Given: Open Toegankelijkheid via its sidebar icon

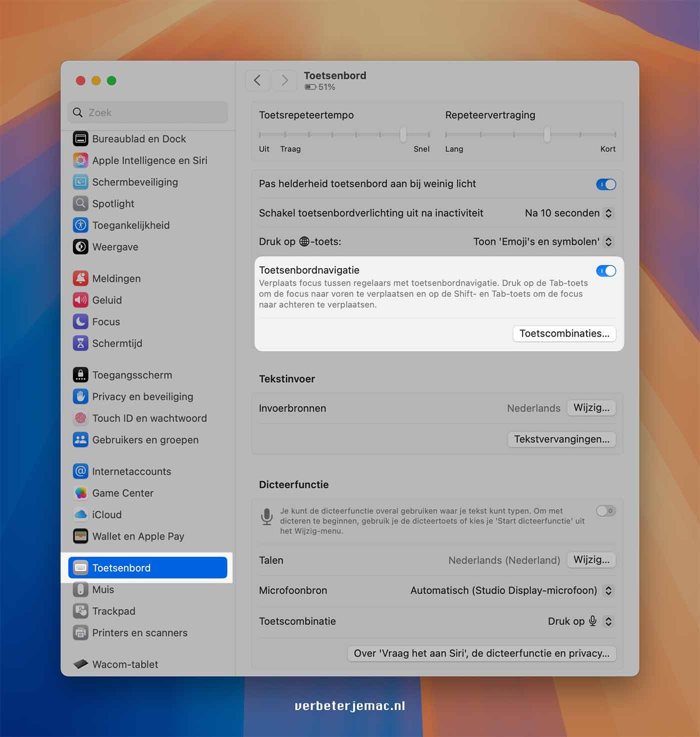Looking at the screenshot, I should 80,225.
